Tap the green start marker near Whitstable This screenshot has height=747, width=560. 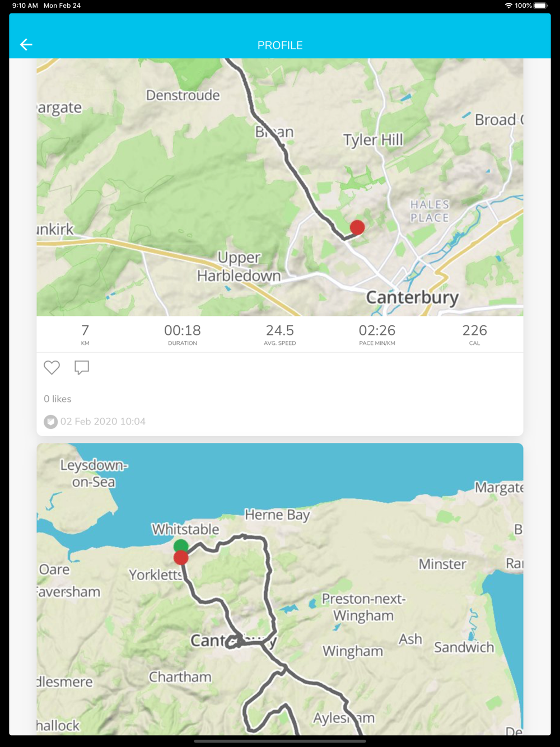pyautogui.click(x=181, y=546)
